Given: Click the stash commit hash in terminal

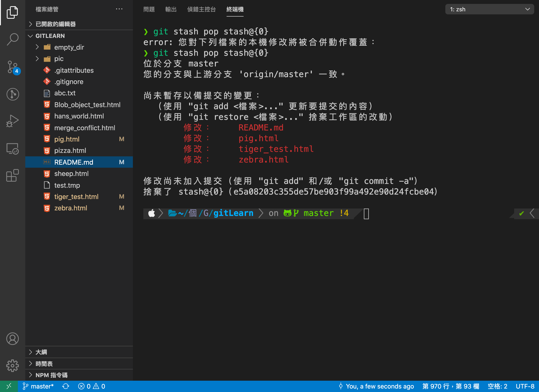Looking at the screenshot, I should point(334,192).
